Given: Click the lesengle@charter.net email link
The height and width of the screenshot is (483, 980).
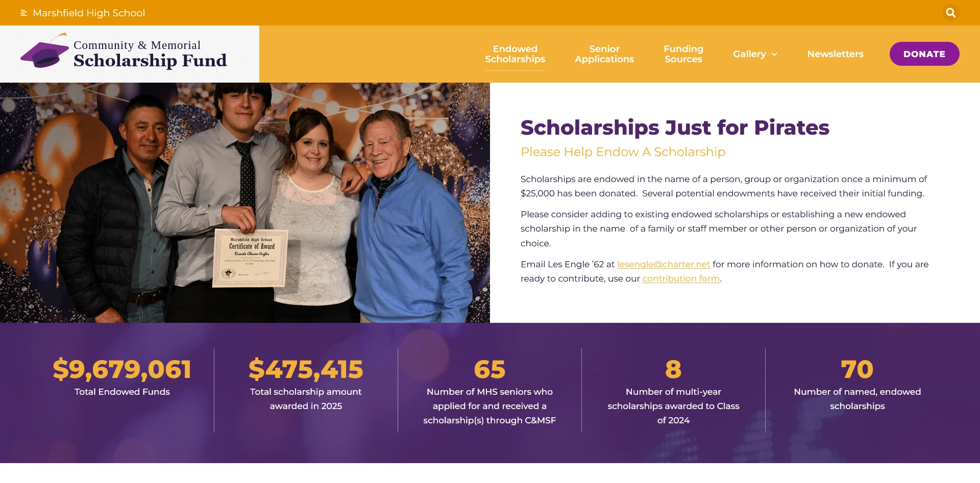Looking at the screenshot, I should coord(664,264).
